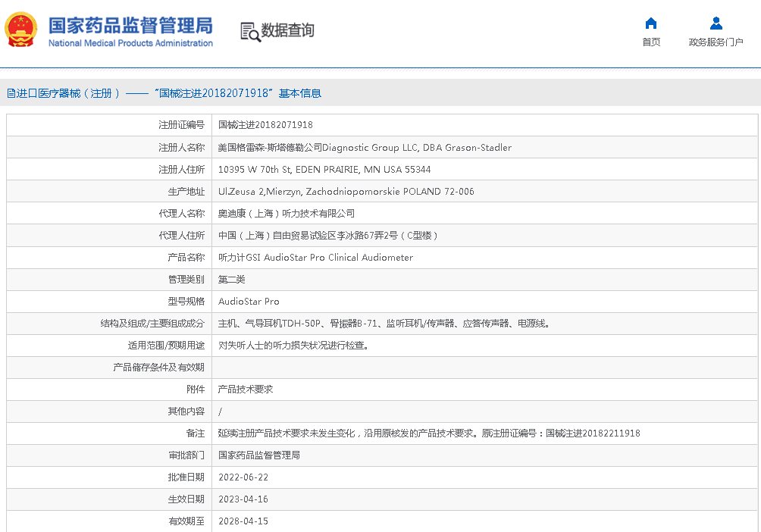
Task: Click the approval date 2022-06-22
Action: coord(243,477)
